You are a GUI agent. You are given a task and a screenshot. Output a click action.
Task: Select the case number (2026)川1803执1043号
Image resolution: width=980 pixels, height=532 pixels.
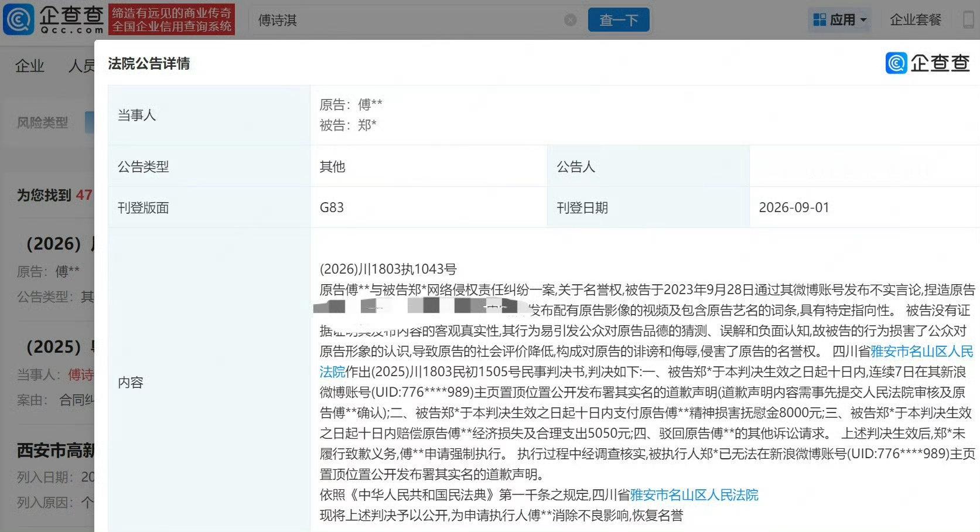click(388, 270)
